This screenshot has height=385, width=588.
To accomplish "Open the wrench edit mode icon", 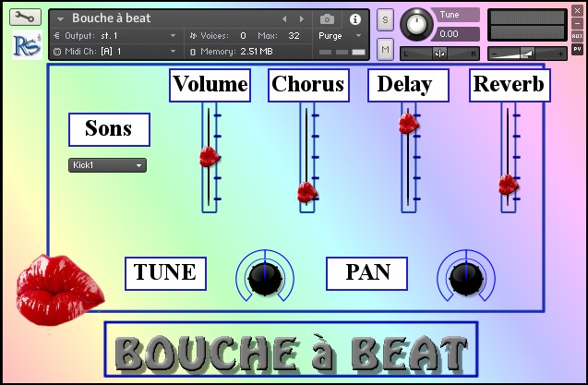I will tap(25, 18).
